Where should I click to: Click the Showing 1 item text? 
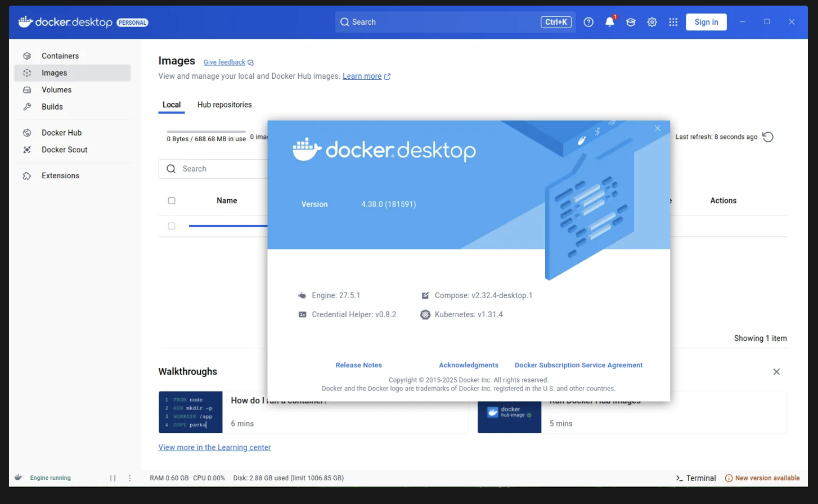pos(761,339)
